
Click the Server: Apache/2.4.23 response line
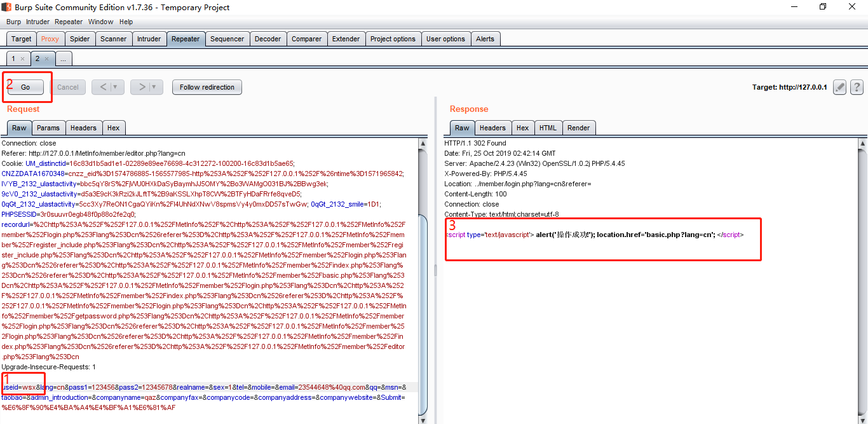[534, 163]
